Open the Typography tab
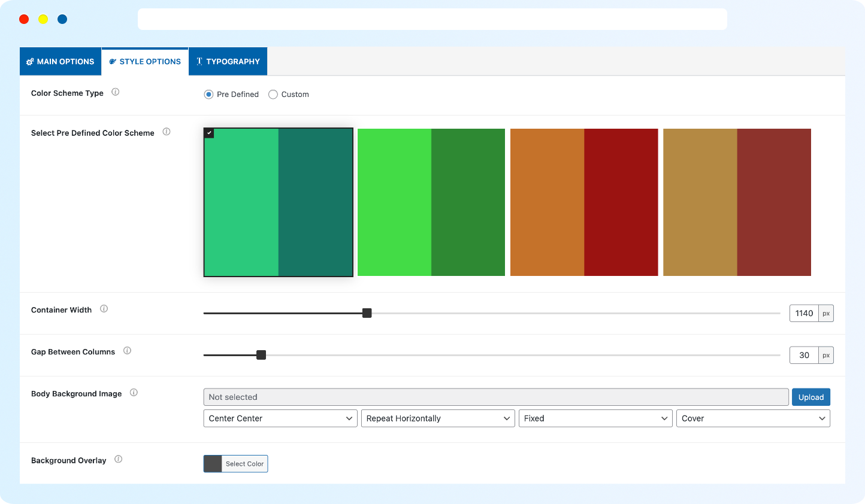 (228, 62)
